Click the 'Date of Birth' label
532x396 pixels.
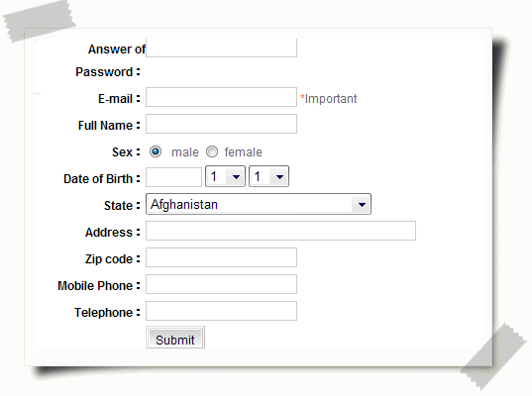[98, 178]
